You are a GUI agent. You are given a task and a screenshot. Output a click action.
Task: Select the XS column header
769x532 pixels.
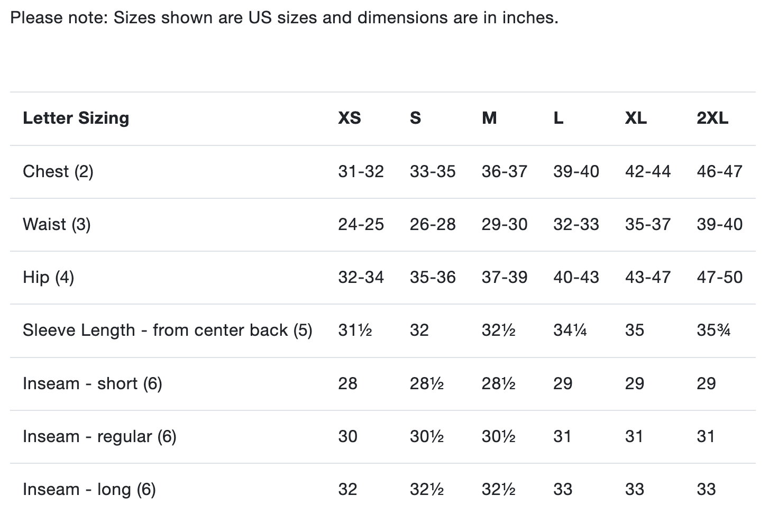350,118
